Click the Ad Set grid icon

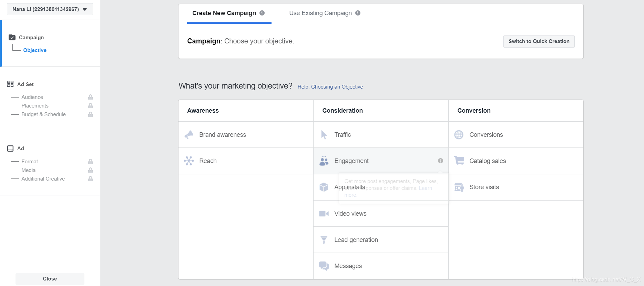pos(10,84)
